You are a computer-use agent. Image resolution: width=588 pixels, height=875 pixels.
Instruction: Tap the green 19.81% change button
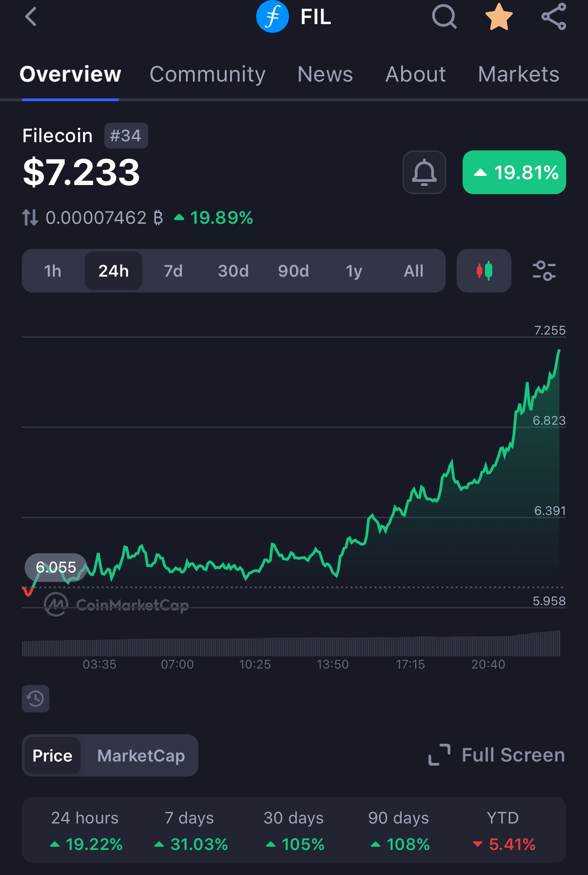(514, 172)
